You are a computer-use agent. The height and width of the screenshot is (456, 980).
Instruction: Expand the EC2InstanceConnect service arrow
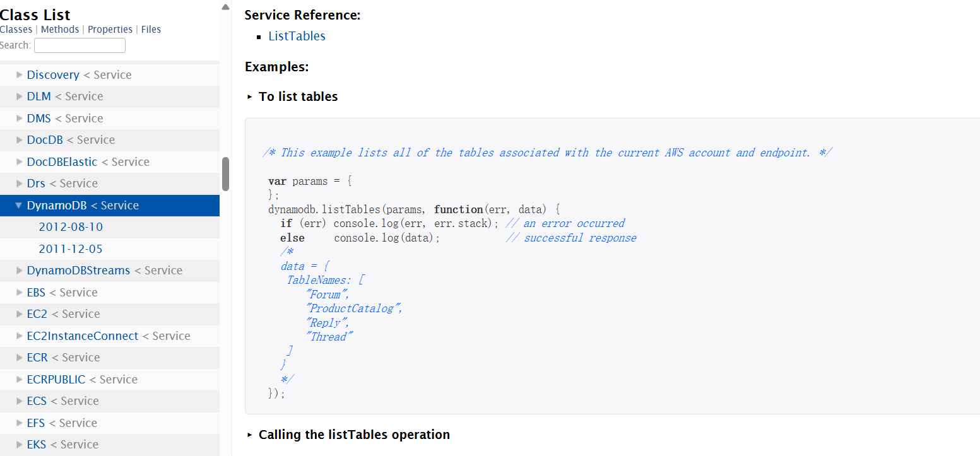click(20, 336)
